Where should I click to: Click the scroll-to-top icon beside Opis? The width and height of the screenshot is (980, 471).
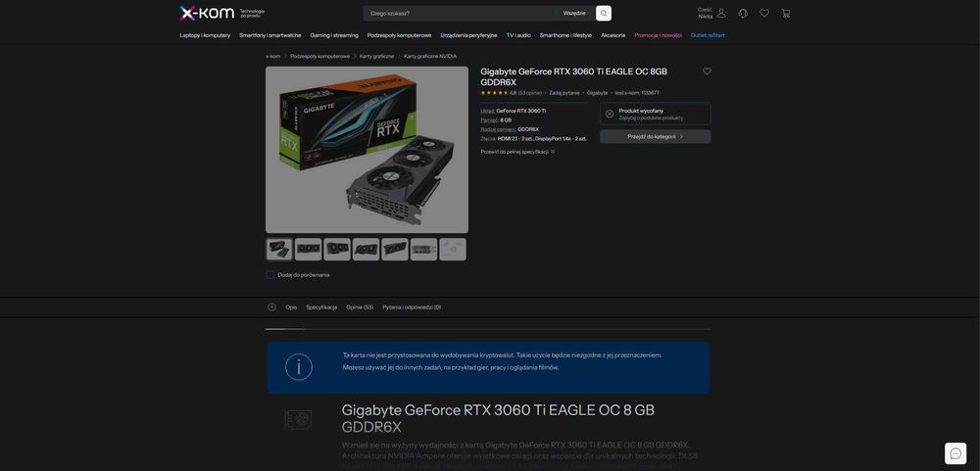[x=271, y=307]
